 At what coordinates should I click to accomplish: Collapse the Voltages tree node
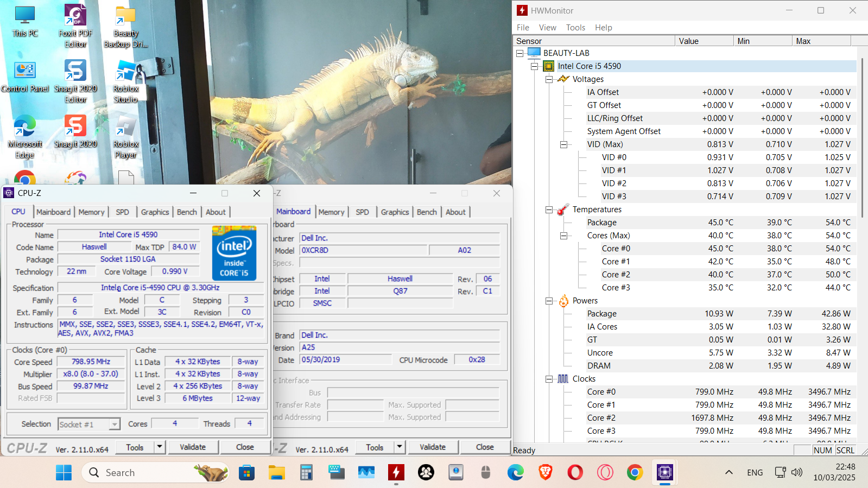549,79
